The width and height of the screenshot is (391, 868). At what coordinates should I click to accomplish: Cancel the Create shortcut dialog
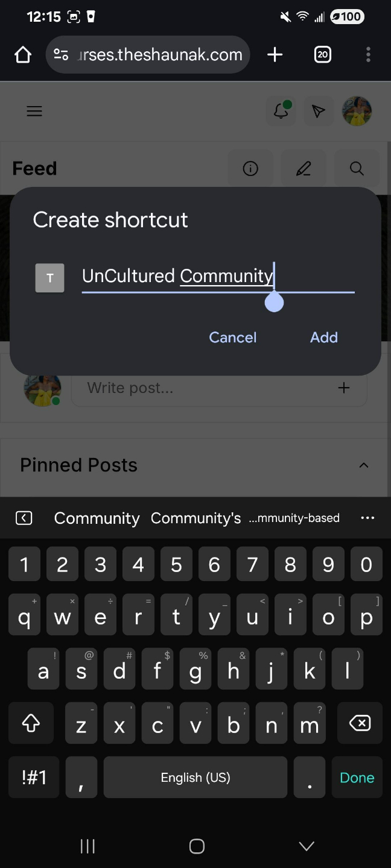[x=233, y=338]
